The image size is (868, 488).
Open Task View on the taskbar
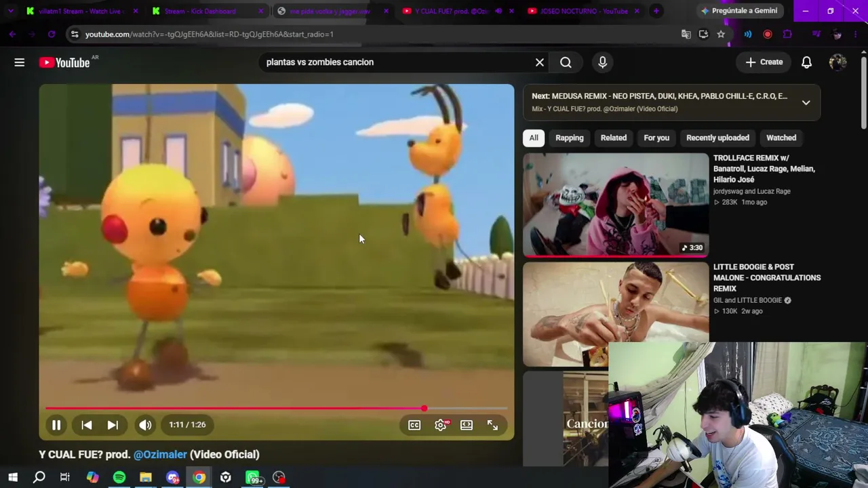pyautogui.click(x=65, y=478)
